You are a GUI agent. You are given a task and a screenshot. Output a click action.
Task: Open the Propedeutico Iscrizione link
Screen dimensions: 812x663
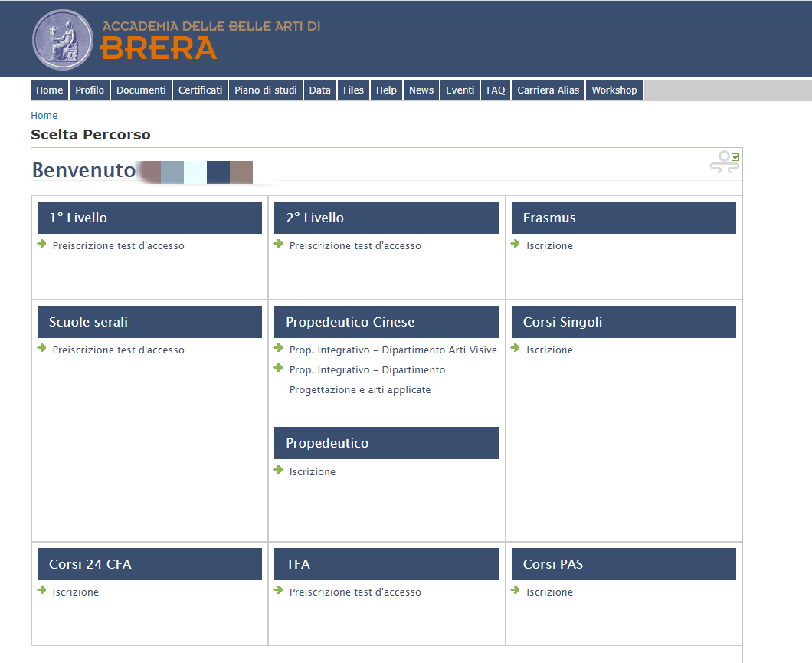click(x=313, y=472)
